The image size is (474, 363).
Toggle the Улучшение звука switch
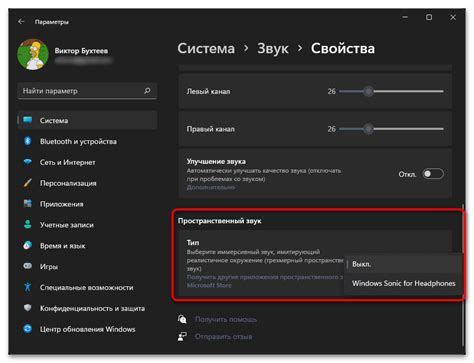pyautogui.click(x=433, y=174)
